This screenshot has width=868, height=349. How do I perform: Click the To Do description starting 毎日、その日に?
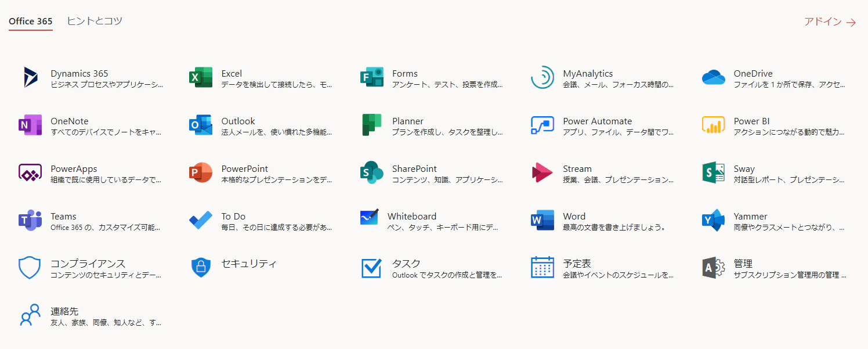(x=277, y=227)
